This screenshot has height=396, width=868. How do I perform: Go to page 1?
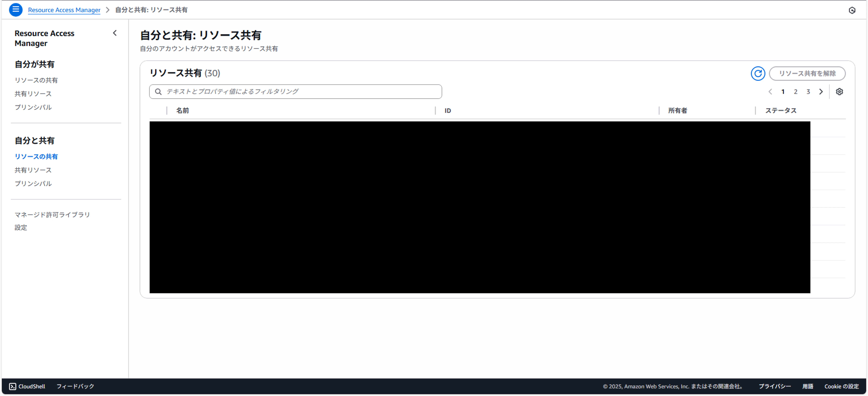[x=783, y=92]
